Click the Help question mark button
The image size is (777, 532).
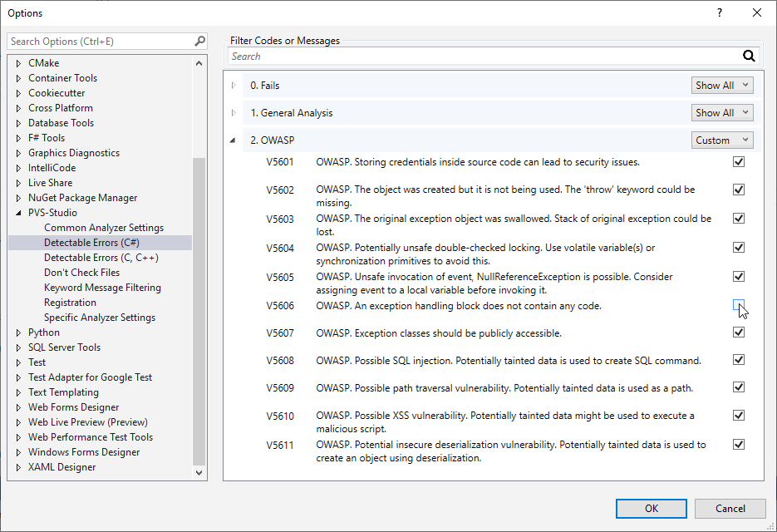point(720,13)
